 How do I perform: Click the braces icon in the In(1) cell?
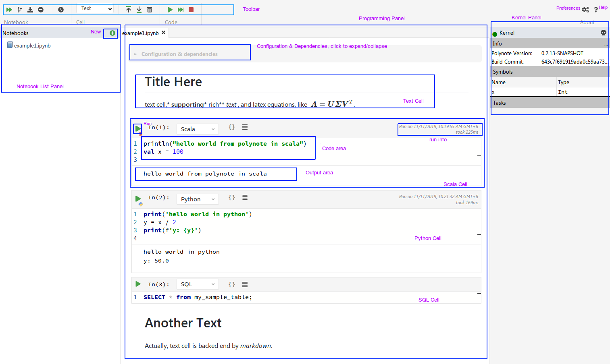coord(232,127)
